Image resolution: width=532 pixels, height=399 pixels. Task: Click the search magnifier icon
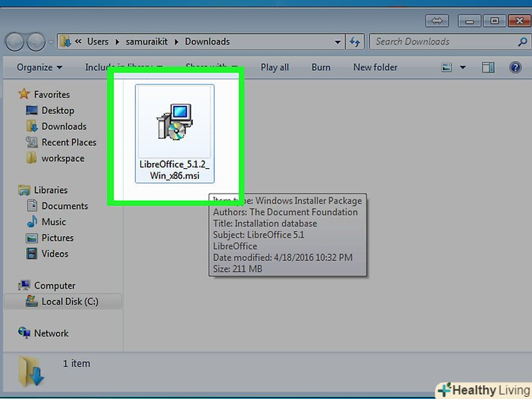(522, 42)
